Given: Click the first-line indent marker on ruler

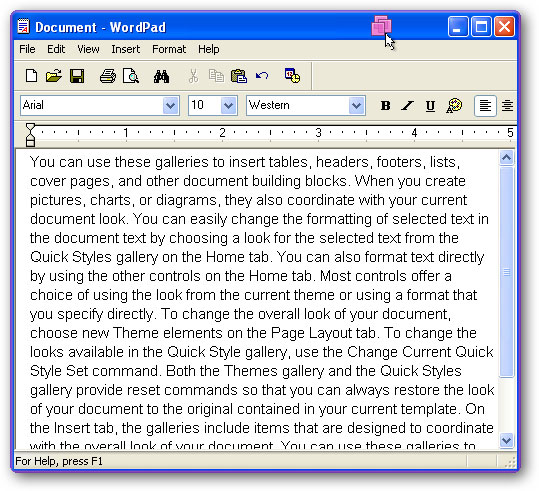Looking at the screenshot, I should pos(30,128).
